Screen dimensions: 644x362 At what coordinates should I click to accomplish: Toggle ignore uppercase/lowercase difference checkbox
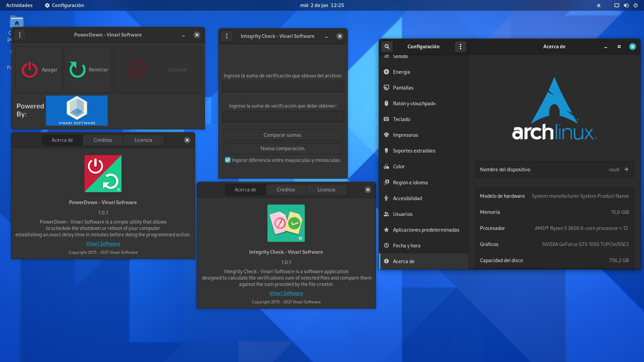[228, 160]
